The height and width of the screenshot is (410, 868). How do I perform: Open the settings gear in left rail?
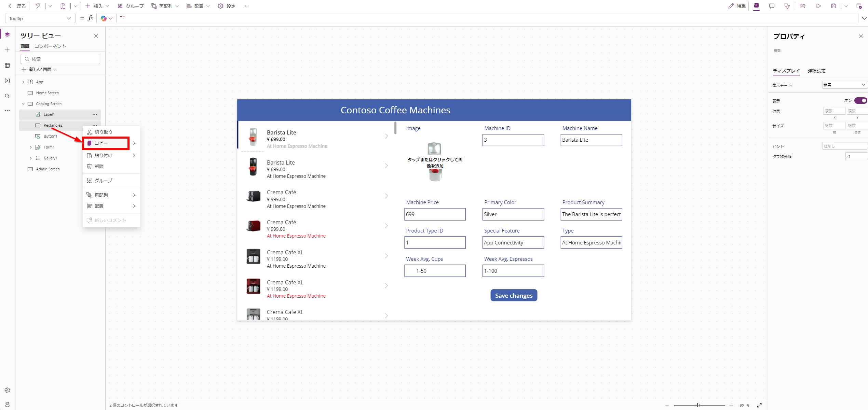tap(7, 390)
